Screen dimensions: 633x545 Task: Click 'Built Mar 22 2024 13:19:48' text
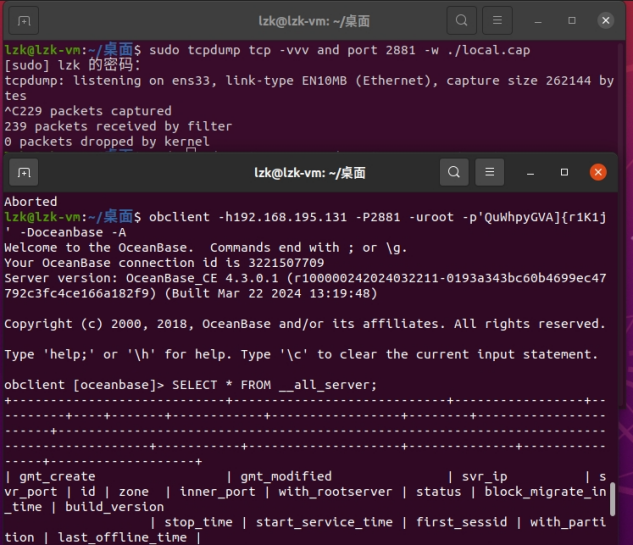tap(271, 293)
